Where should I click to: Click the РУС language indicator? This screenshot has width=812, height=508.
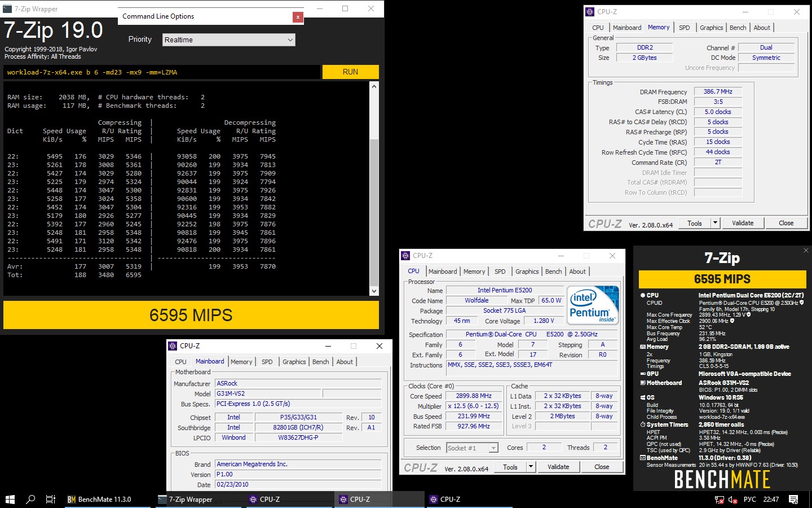tap(750, 500)
